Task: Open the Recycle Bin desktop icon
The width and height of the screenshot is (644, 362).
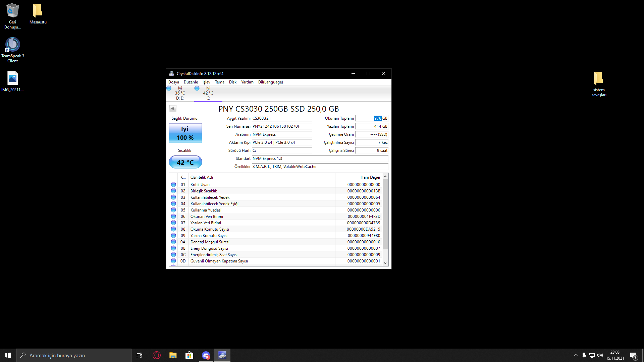Action: [x=13, y=16]
